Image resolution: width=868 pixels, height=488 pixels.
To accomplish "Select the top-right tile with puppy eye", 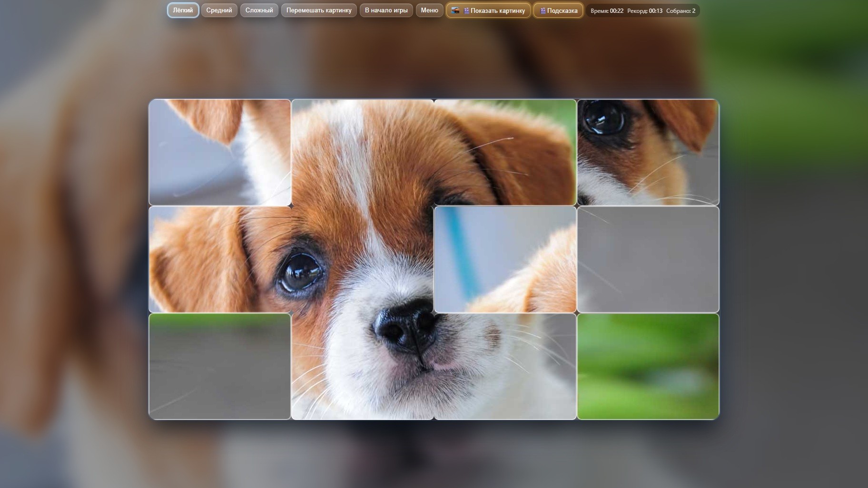I will pyautogui.click(x=648, y=152).
